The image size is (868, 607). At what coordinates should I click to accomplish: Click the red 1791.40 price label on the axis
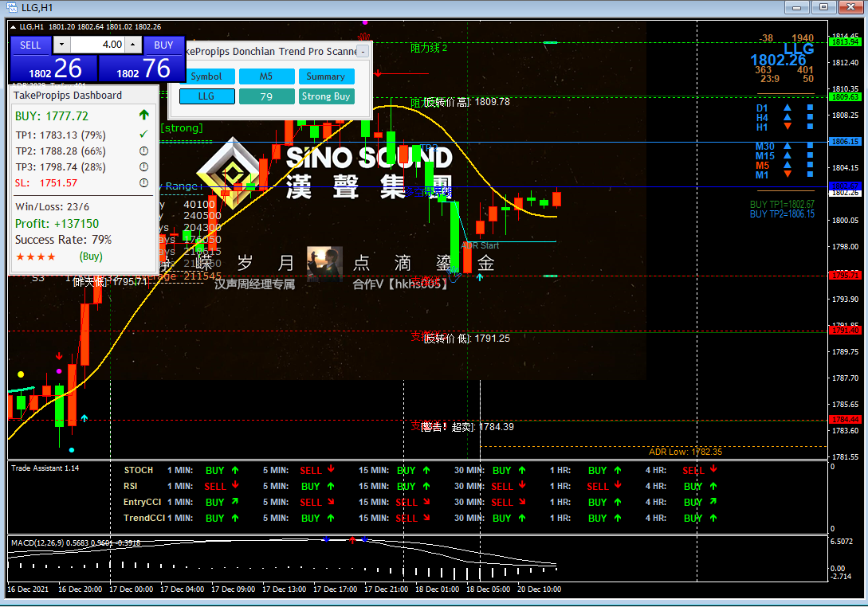click(845, 331)
